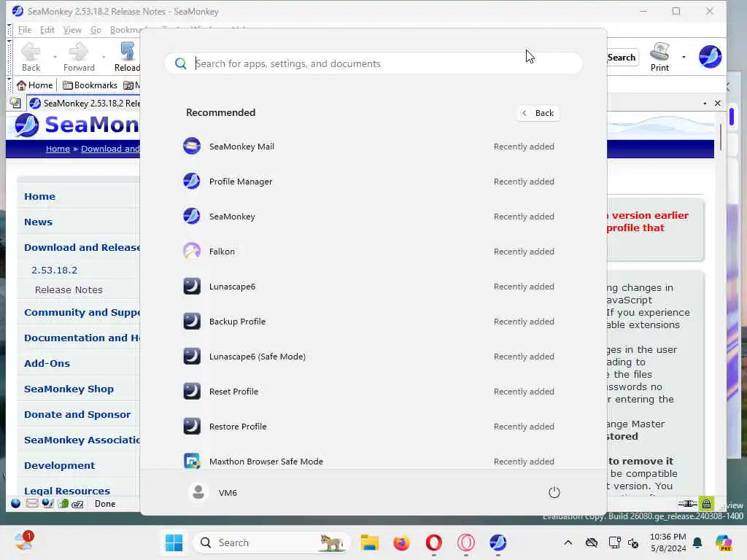Screen dimensions: 747x560
Task: Click the online/offline connection status icon
Action: (x=687, y=503)
